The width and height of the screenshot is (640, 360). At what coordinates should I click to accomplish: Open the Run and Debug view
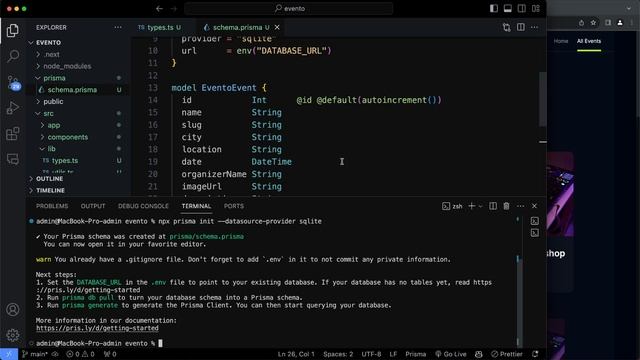(x=13, y=108)
